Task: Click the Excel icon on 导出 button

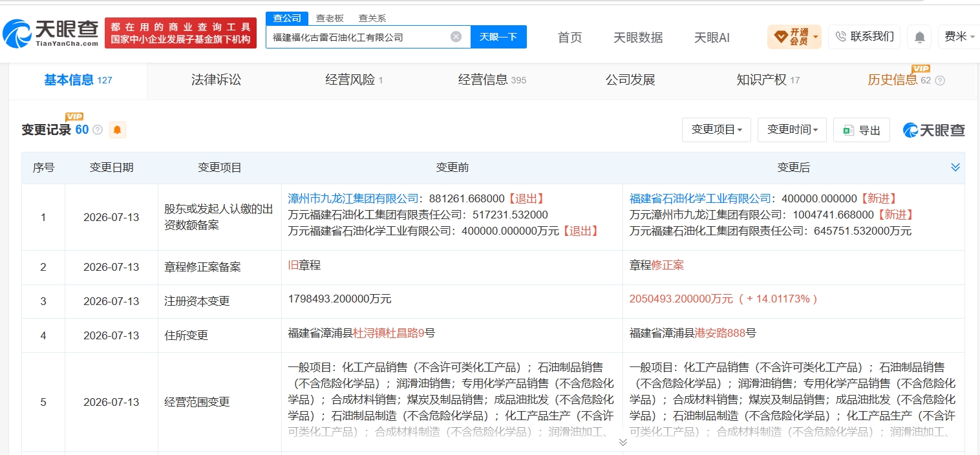Action: point(848,131)
